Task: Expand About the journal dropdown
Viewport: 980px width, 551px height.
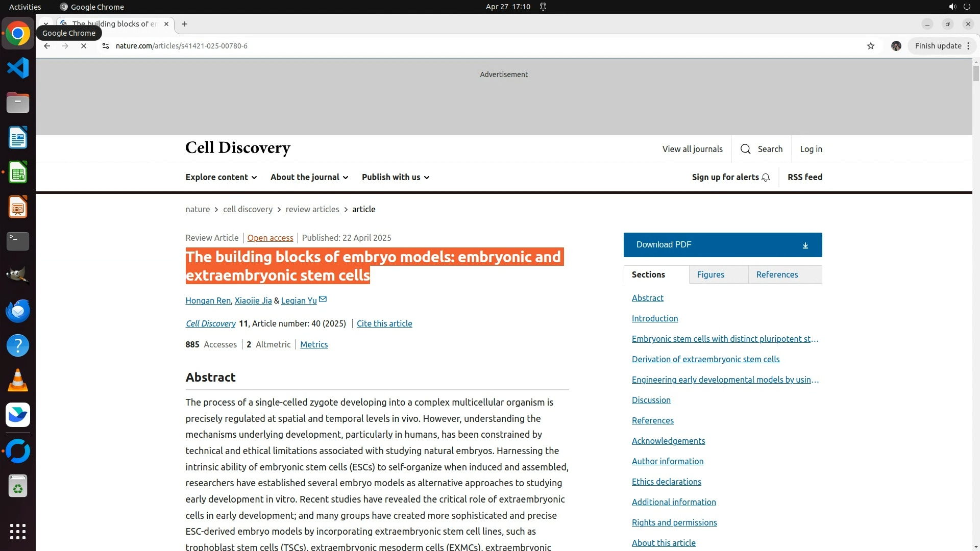Action: point(309,177)
